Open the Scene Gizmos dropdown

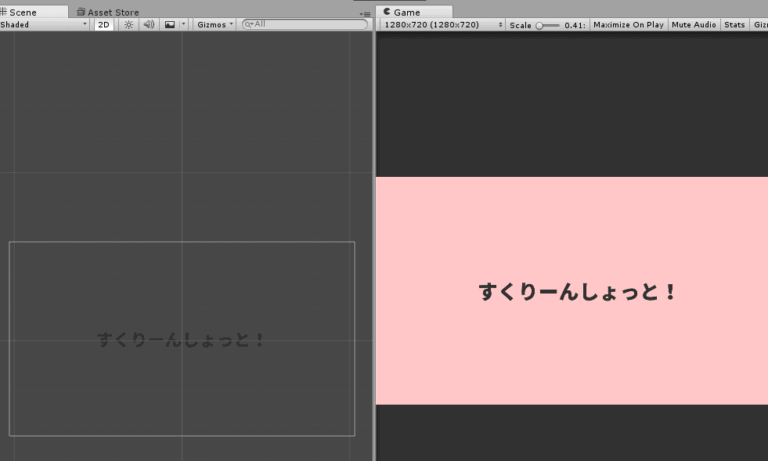tap(215, 24)
